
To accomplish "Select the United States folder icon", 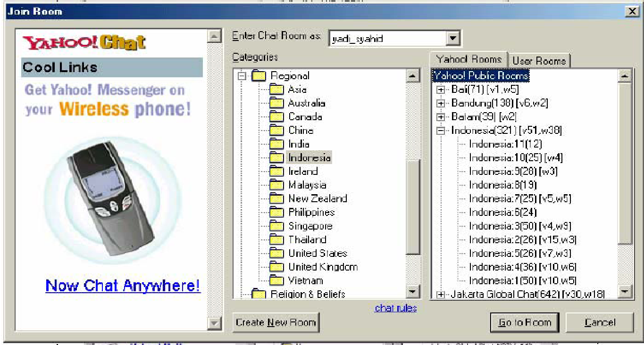I will [x=276, y=253].
